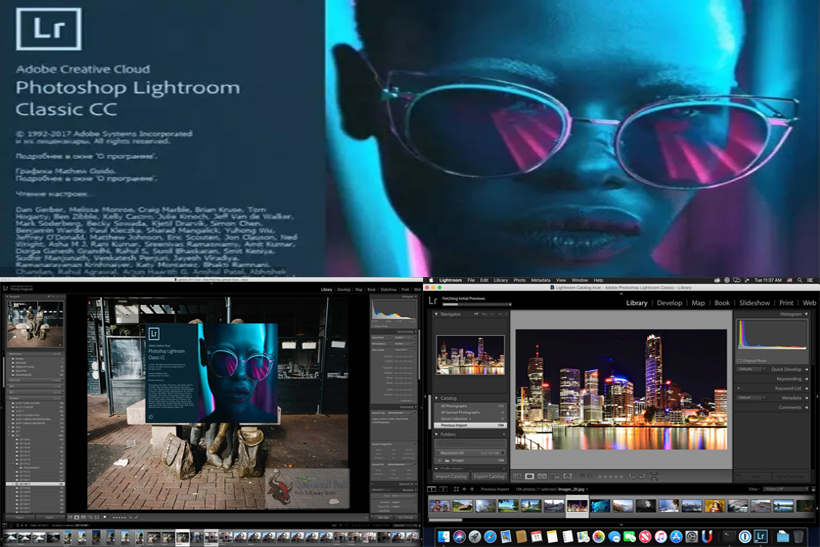Click the filmstrip horizontal scrollbar in right window
Screen dimensions: 820x547
click(446, 520)
